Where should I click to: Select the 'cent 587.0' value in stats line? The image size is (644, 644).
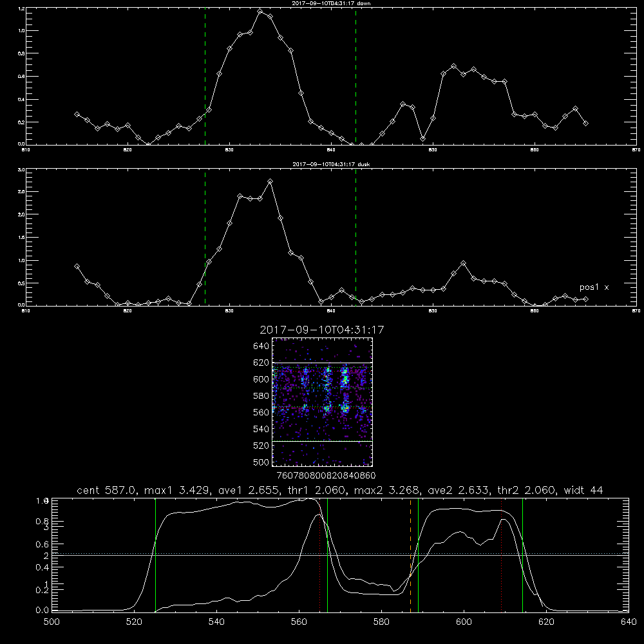click(x=106, y=490)
